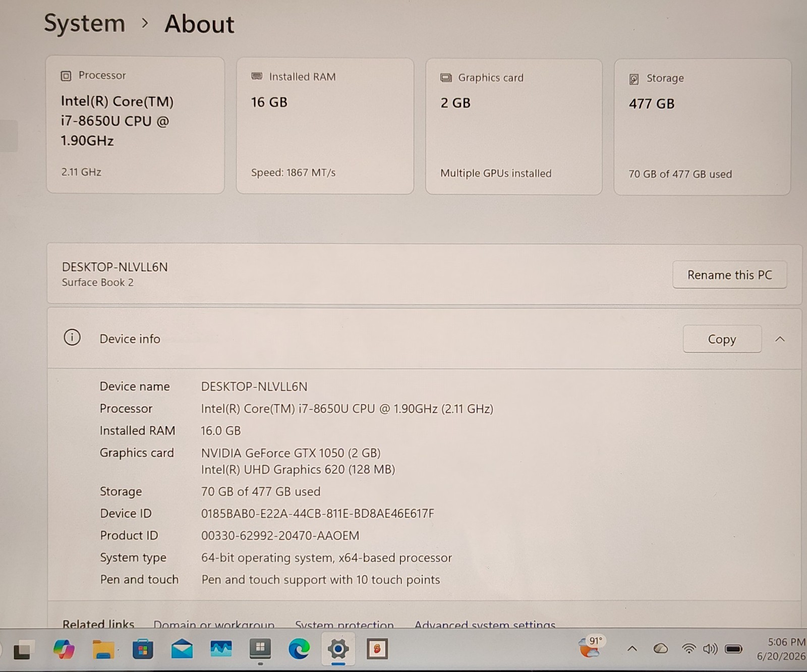Image resolution: width=807 pixels, height=672 pixels.
Task: Select Device name value DESKTOP-NLVLL6N
Action: tap(254, 386)
